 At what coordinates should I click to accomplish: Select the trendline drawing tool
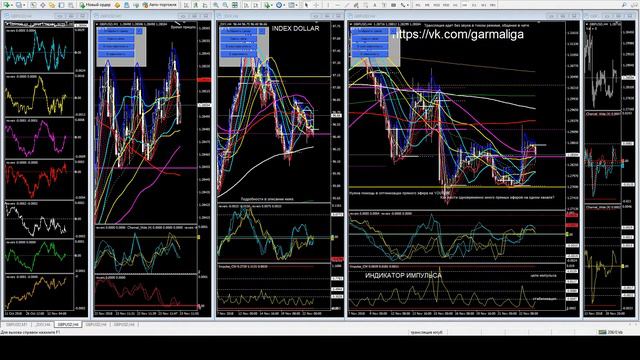point(347,4)
